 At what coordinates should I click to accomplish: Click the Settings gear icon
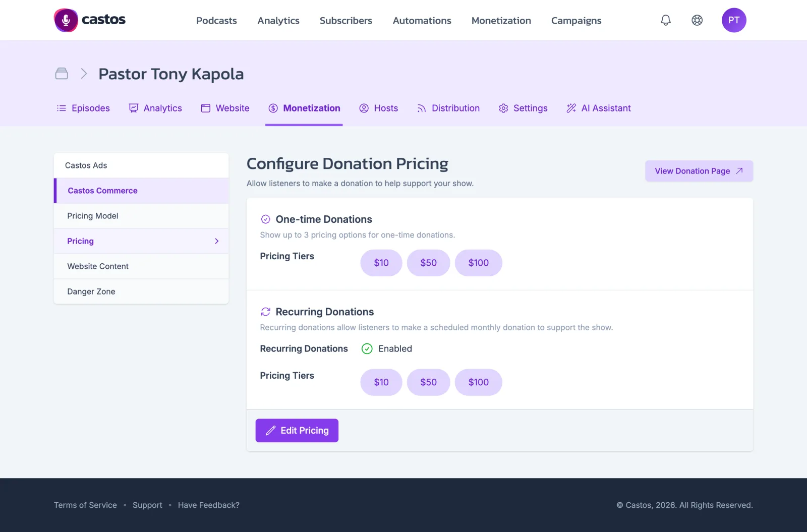[x=503, y=108]
